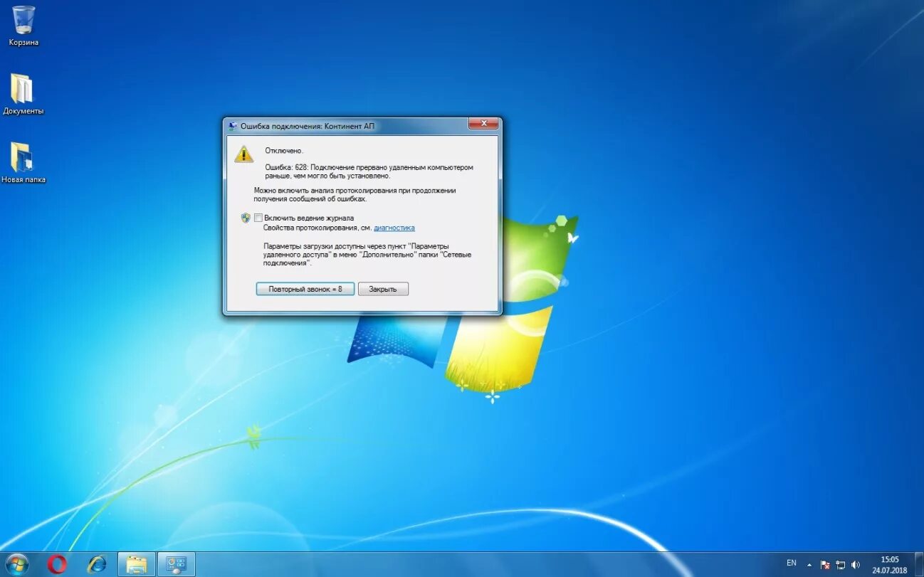Enable the Включить ведение журнала checkbox
The width and height of the screenshot is (924, 577).
(x=258, y=218)
